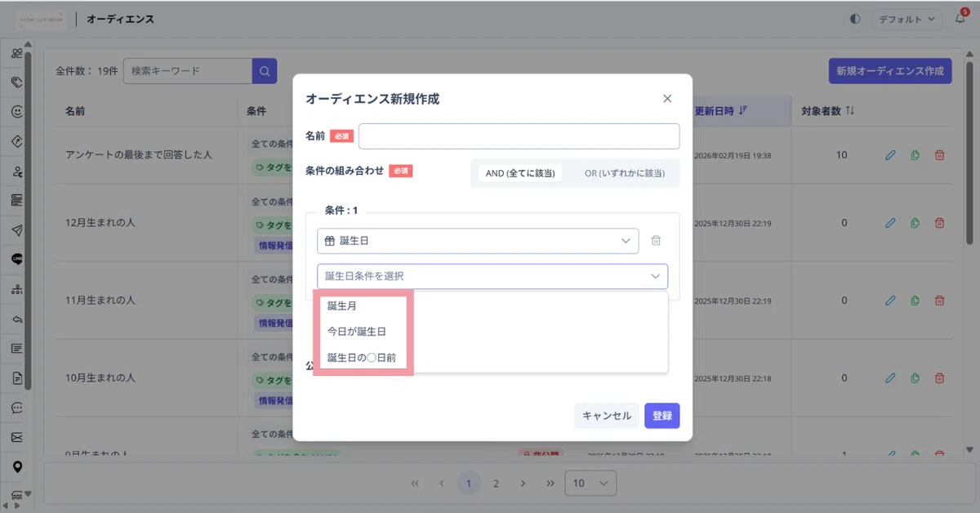This screenshot has height=513, width=980.
Task: Click the 名前 column header
Action: (75, 111)
